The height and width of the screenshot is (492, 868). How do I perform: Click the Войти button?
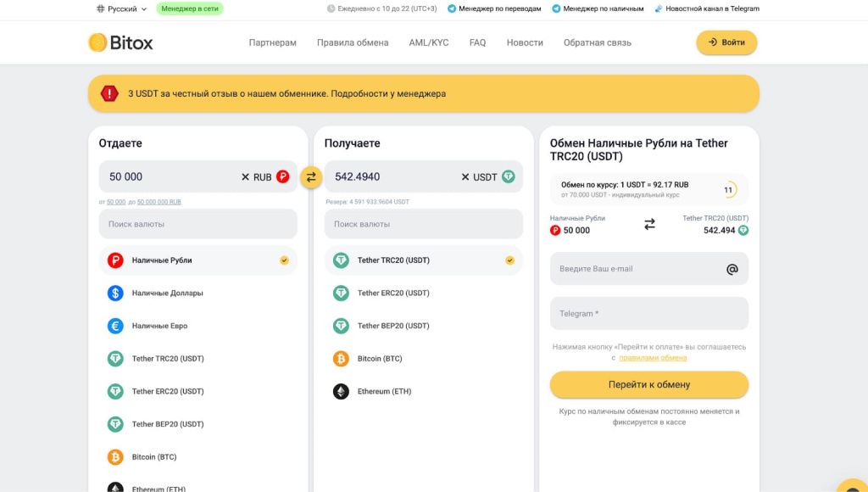(x=725, y=42)
